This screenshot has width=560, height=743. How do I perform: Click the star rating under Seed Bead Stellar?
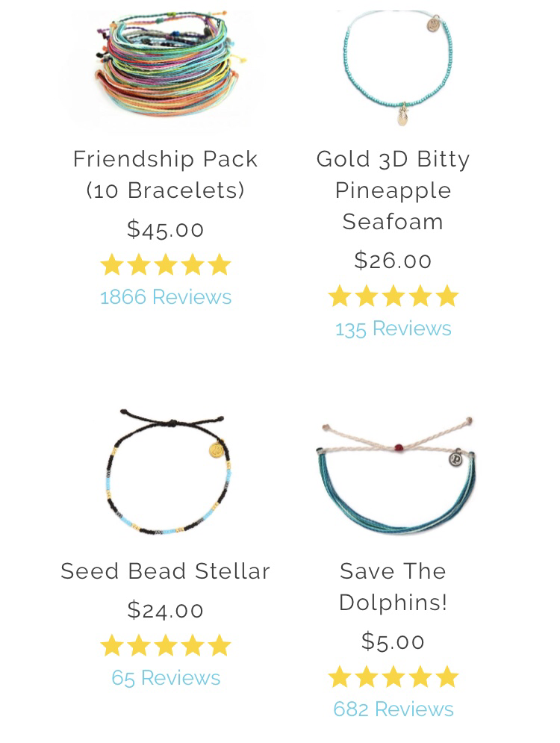[x=165, y=645]
